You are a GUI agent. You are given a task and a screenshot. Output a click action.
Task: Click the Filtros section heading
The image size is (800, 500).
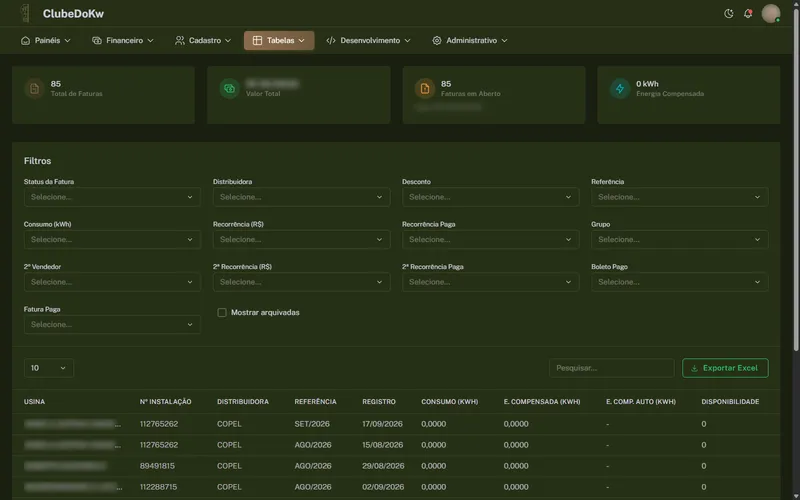[x=37, y=161]
